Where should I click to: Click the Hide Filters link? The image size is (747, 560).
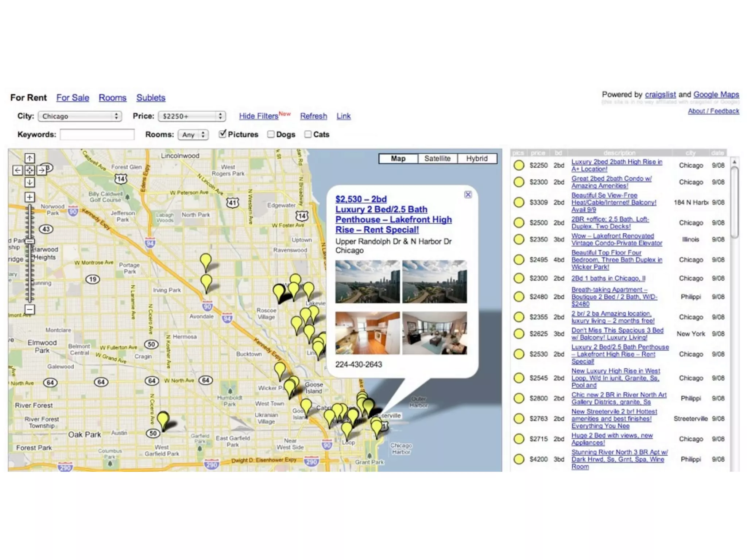[x=258, y=116]
